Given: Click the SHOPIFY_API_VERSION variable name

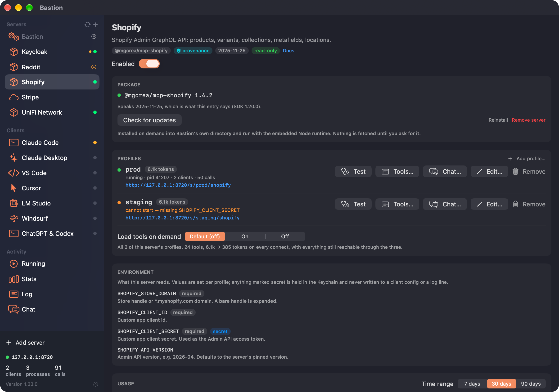Looking at the screenshot, I should [x=145, y=350].
